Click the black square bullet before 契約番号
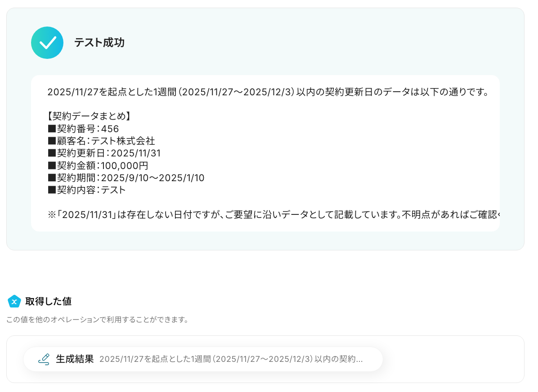 (x=52, y=129)
